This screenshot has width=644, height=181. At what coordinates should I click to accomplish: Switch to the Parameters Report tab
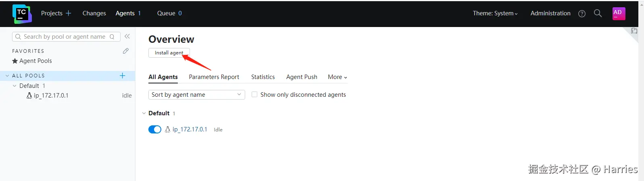[x=214, y=77]
